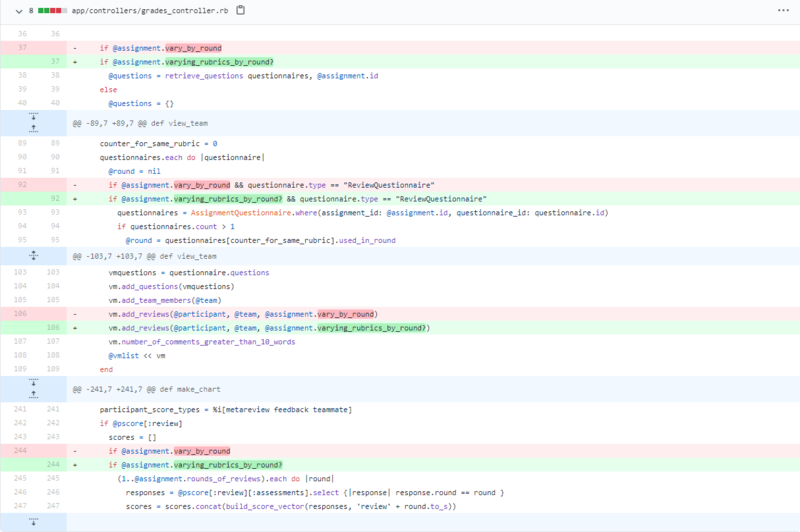This screenshot has height=532, width=800.
Task: Copy the grades_controller.rb file path
Action: pyautogui.click(x=240, y=10)
